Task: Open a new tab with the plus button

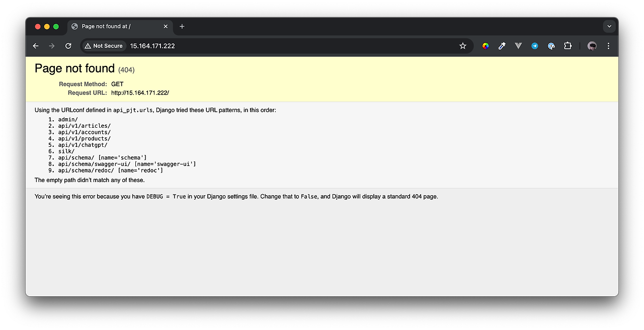Action: [x=182, y=26]
